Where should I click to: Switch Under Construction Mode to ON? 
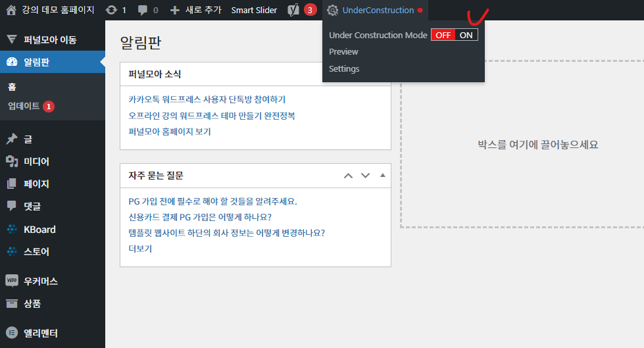pyautogui.click(x=466, y=35)
